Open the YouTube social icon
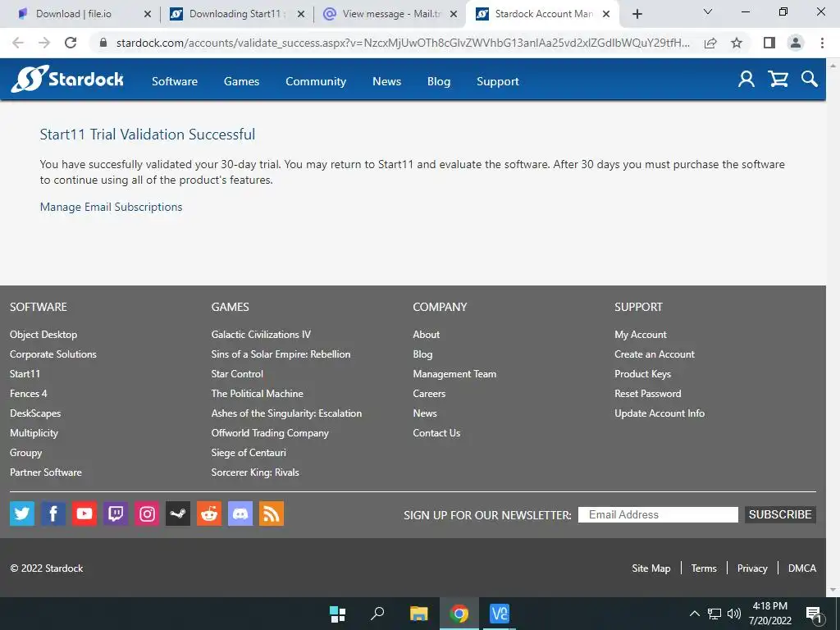The width and height of the screenshot is (840, 630). coord(84,514)
